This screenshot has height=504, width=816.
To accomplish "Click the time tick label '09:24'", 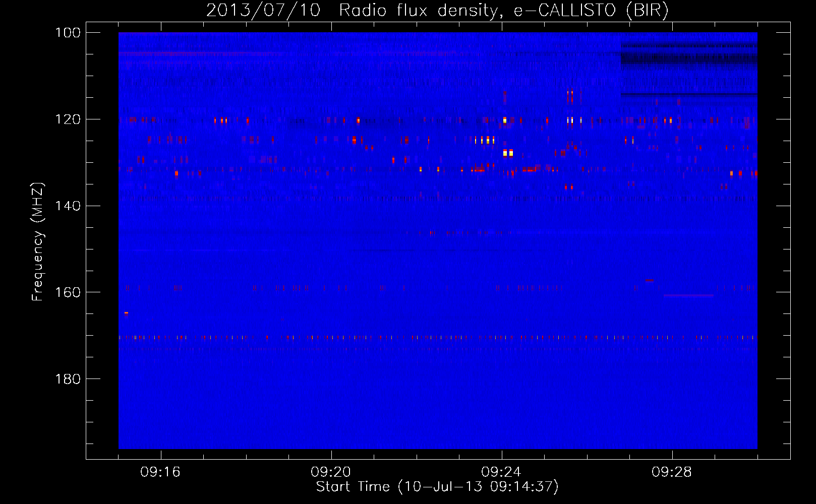I will click(x=501, y=472).
